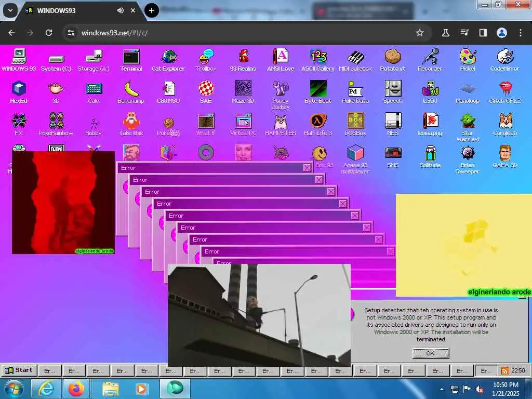This screenshot has width=532, height=399.
Task: Click OK in the Setup error dialog
Action: (x=431, y=353)
